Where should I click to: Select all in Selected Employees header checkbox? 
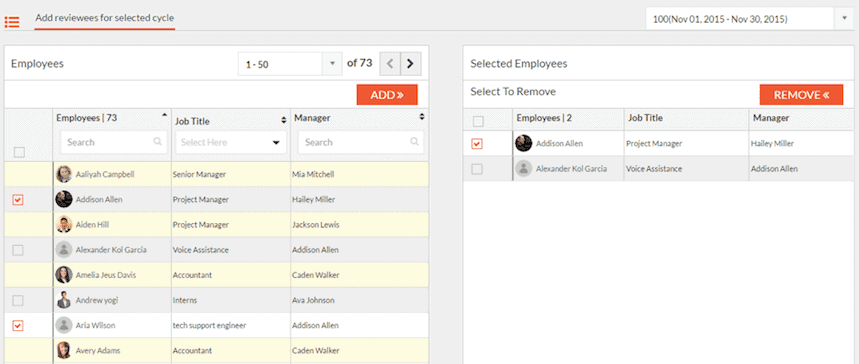tap(478, 121)
